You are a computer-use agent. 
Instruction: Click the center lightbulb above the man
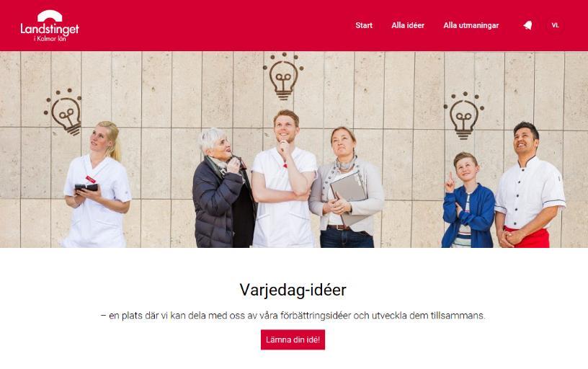[x=283, y=76]
